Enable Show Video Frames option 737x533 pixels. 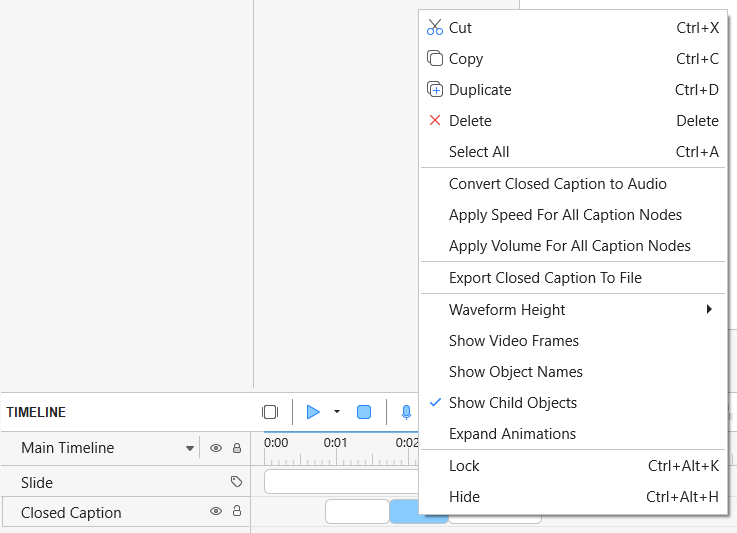572,341
